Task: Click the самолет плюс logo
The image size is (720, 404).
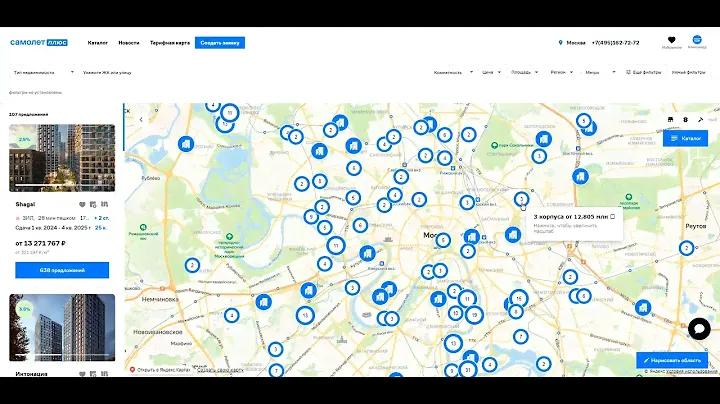Action: click(x=38, y=43)
